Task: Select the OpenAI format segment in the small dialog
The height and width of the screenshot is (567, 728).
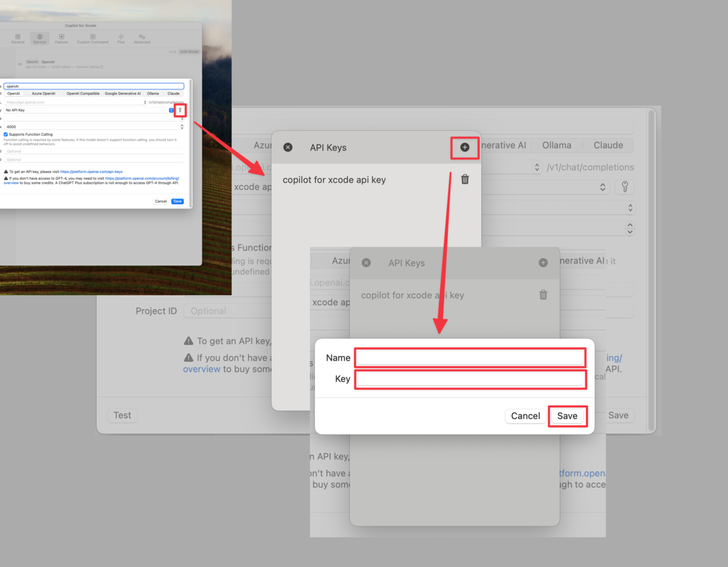Action: tap(13, 93)
